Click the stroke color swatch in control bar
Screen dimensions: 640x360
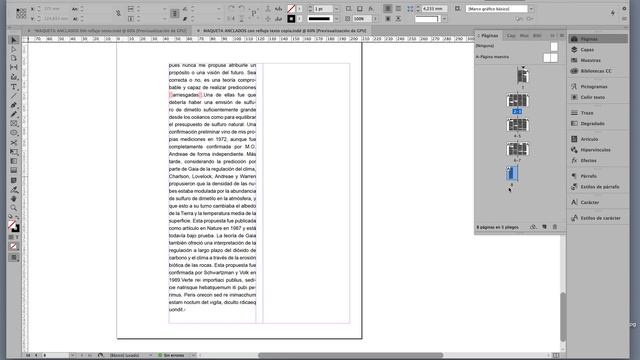pos(291,19)
